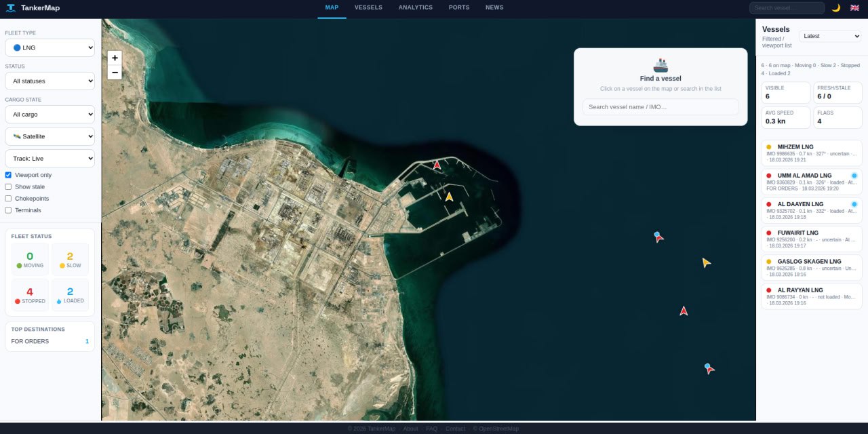Viewport: 868px width, 434px height.
Task: Open the All statuses dropdown
Action: [x=50, y=81]
